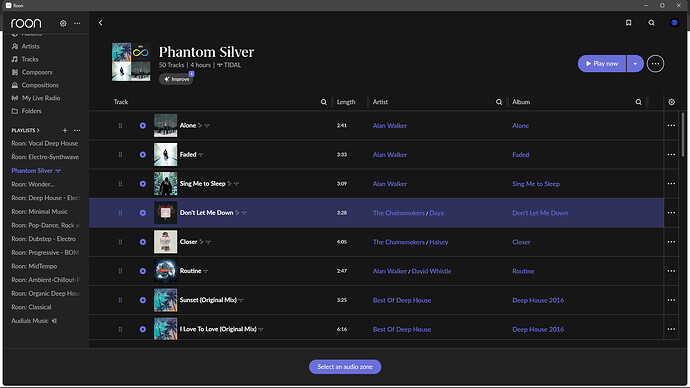Go back using the left arrow
Screen dimensions: 690x388
(x=100, y=23)
